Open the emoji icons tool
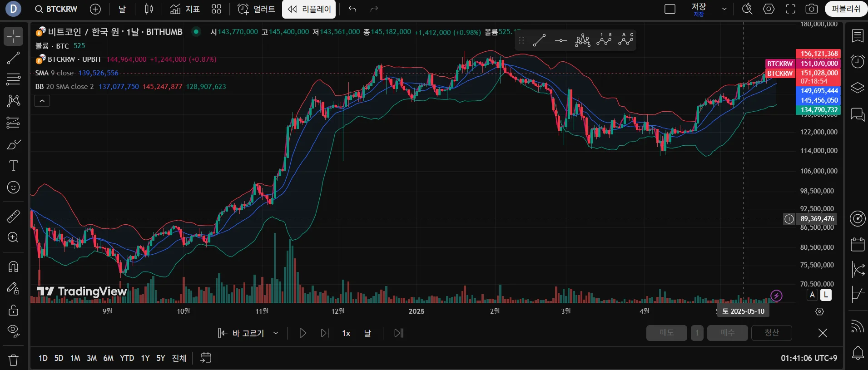The width and height of the screenshot is (868, 370). (14, 187)
